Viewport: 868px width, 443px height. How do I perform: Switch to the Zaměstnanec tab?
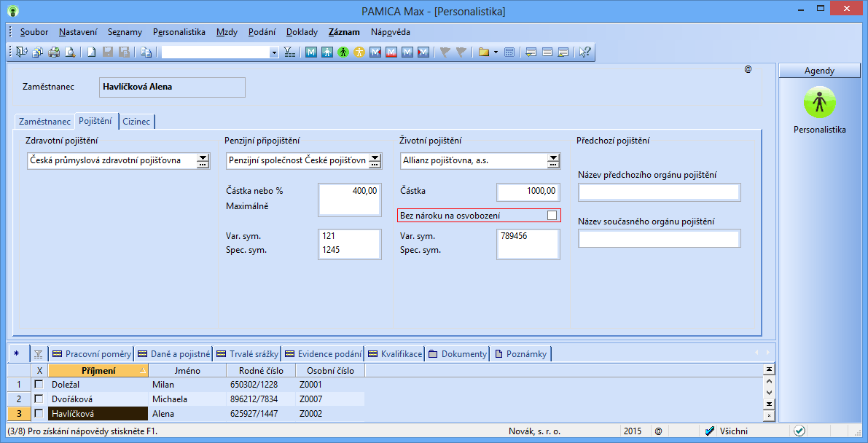click(x=45, y=121)
